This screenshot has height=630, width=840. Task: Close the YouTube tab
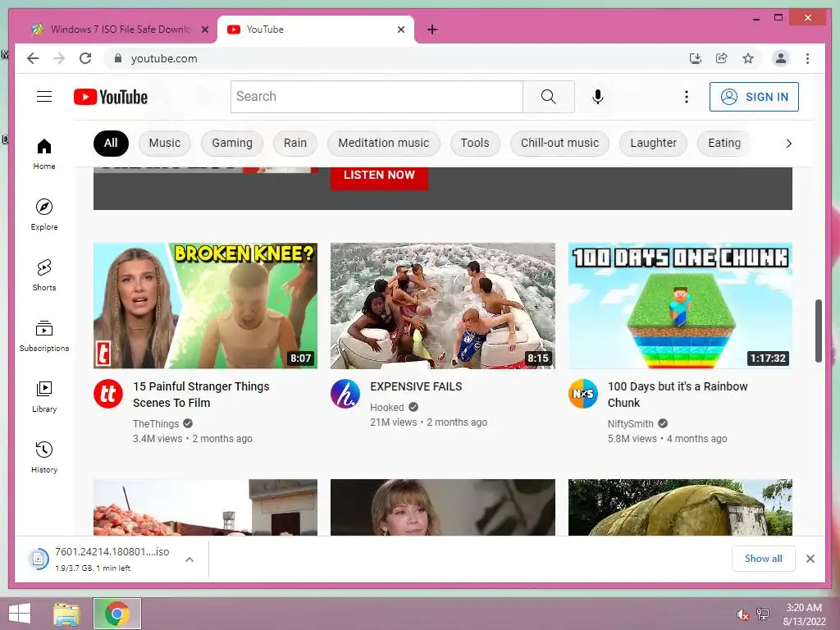400,30
